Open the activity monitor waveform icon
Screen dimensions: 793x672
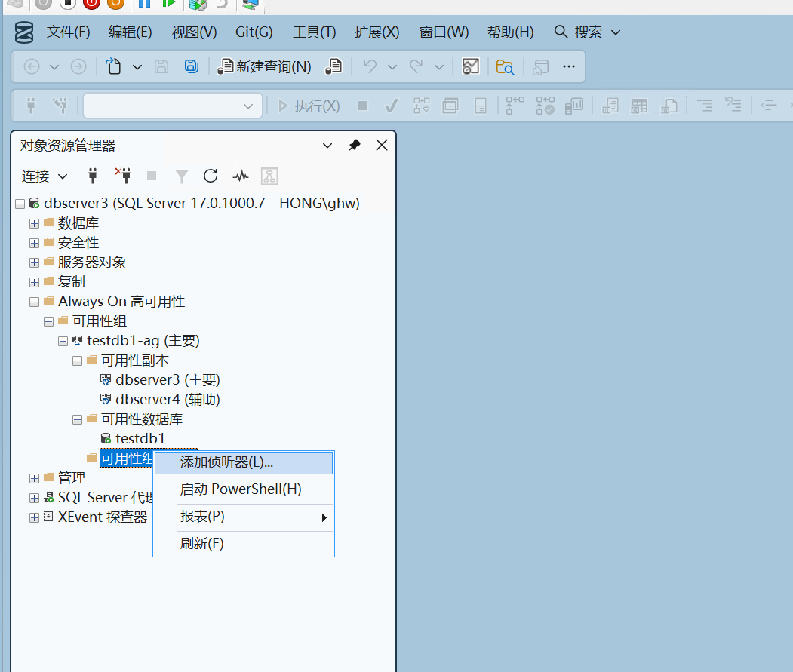(x=240, y=176)
